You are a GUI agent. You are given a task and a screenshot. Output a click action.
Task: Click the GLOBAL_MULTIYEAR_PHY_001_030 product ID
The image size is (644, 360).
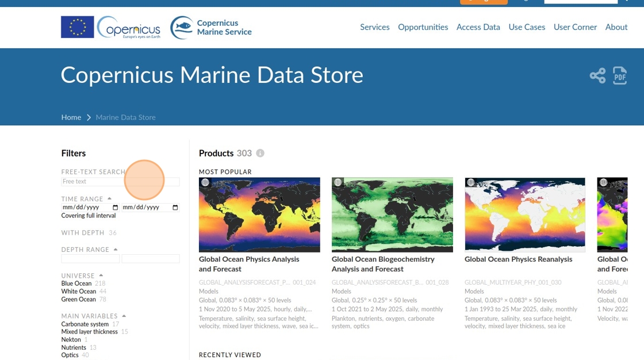pos(513,283)
